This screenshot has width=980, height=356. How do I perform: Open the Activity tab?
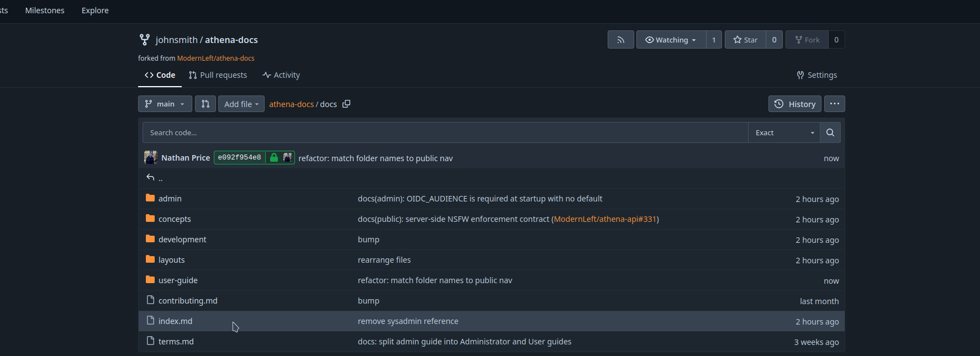pos(281,75)
